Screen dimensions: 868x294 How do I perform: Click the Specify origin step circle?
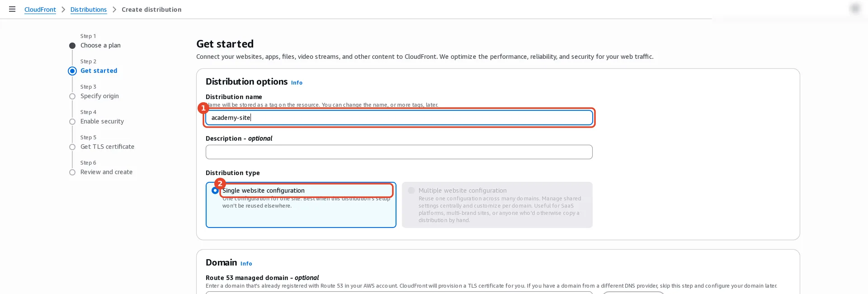[x=72, y=96]
